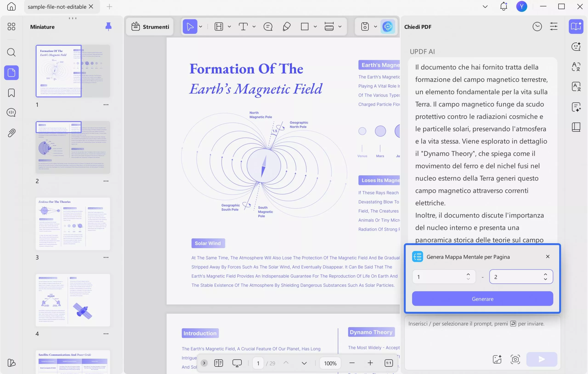588x374 pixels.
Task: Open the bottom panel icon in right sidebar
Action: click(x=576, y=127)
